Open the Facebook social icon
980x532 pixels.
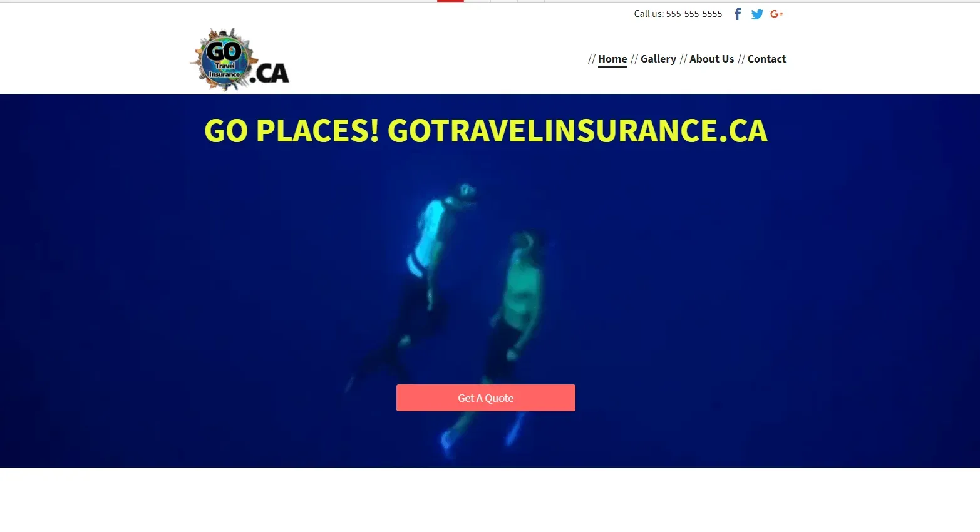tap(738, 14)
